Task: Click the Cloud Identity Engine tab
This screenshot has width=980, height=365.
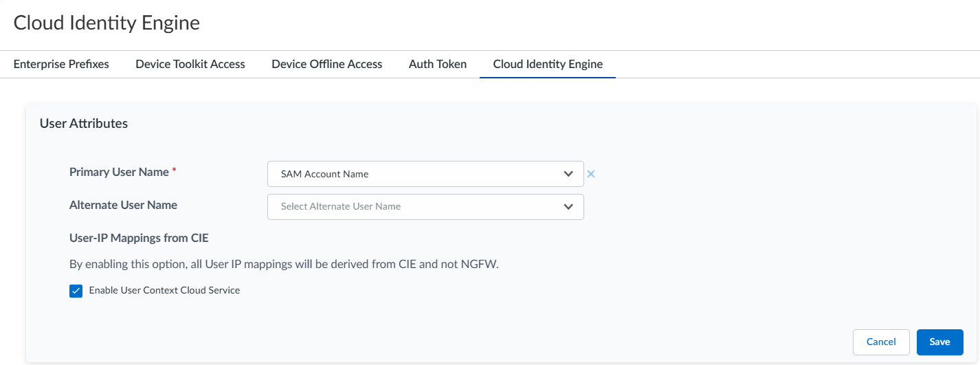Action: [x=548, y=64]
